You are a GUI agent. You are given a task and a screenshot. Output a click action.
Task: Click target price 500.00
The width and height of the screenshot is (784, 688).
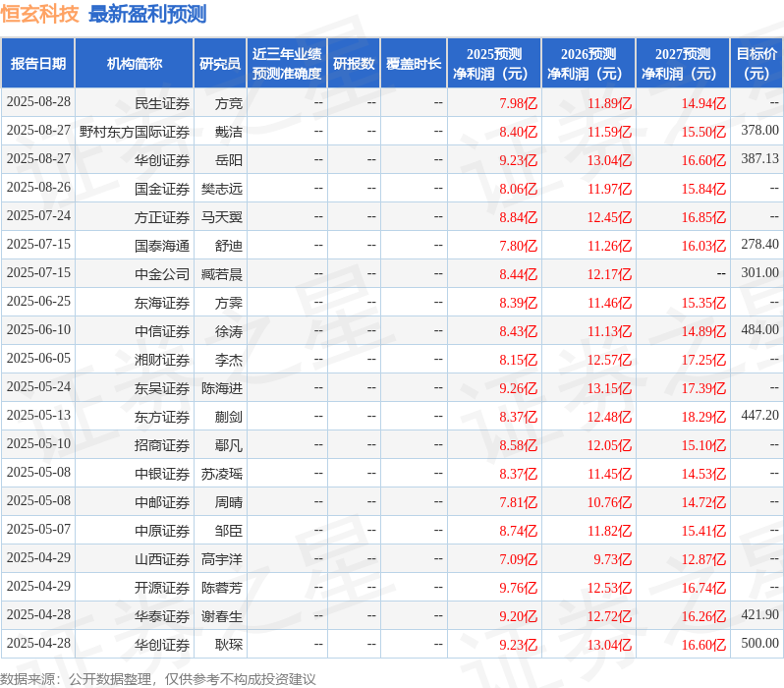click(760, 644)
